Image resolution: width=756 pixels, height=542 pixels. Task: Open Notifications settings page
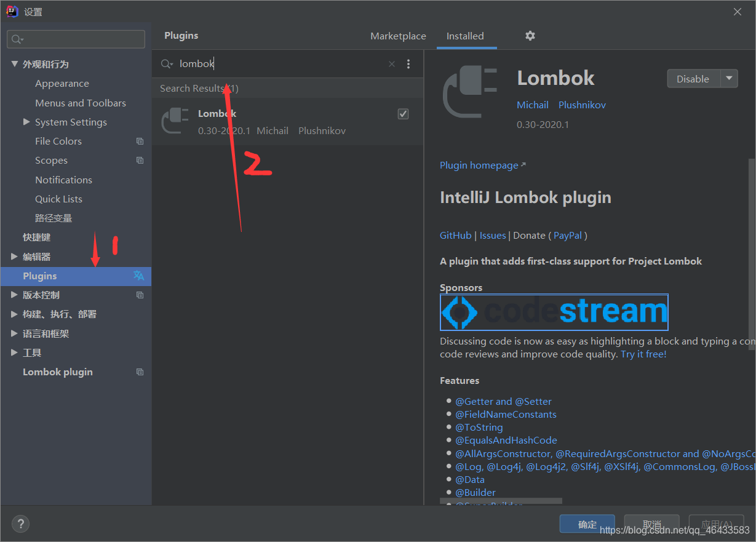click(x=63, y=180)
